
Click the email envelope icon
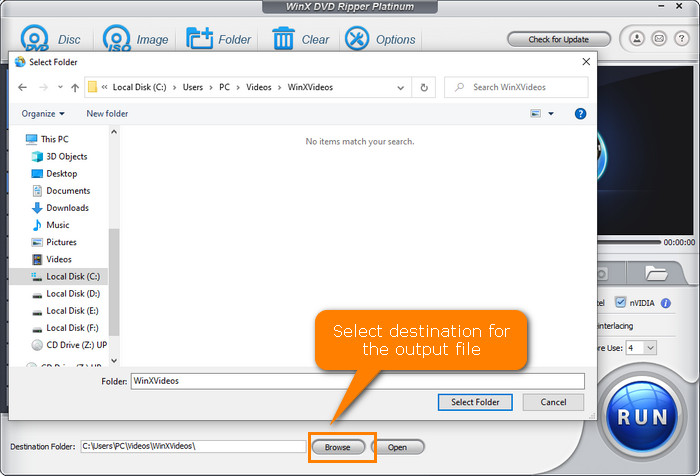click(659, 39)
